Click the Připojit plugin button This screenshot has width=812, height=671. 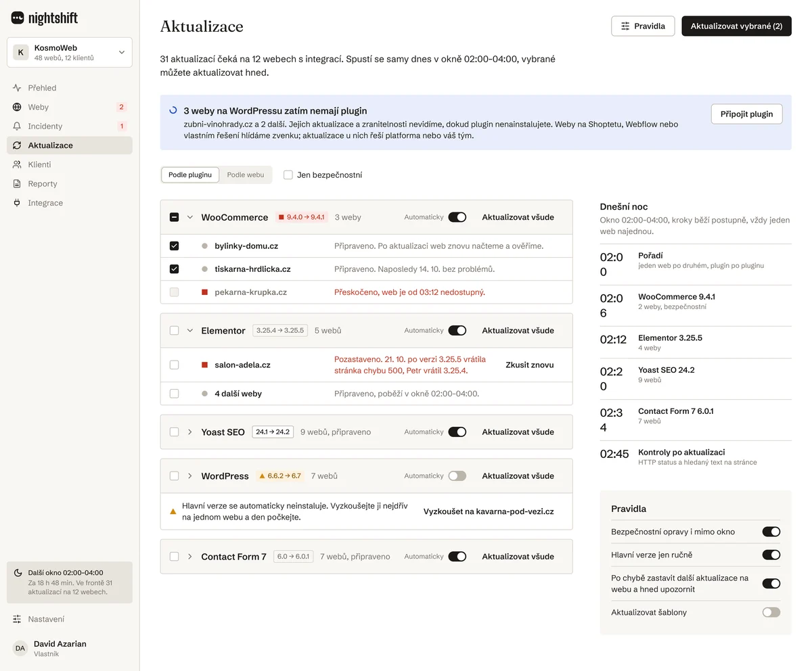click(746, 114)
